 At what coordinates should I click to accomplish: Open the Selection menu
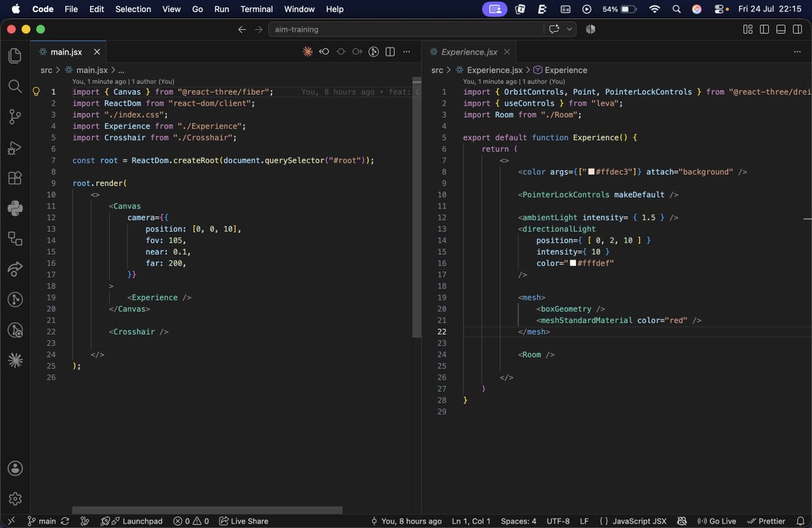(x=133, y=9)
